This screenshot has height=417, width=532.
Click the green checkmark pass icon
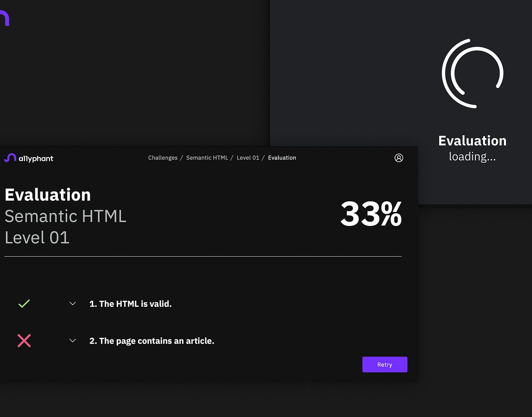click(x=24, y=304)
